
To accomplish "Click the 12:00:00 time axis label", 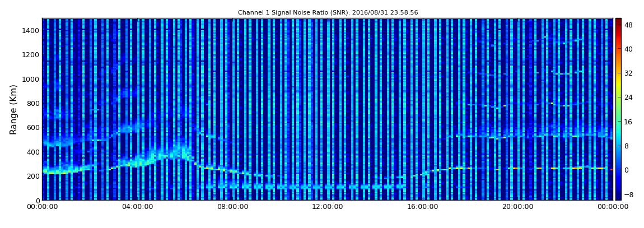I will tap(328, 207).
